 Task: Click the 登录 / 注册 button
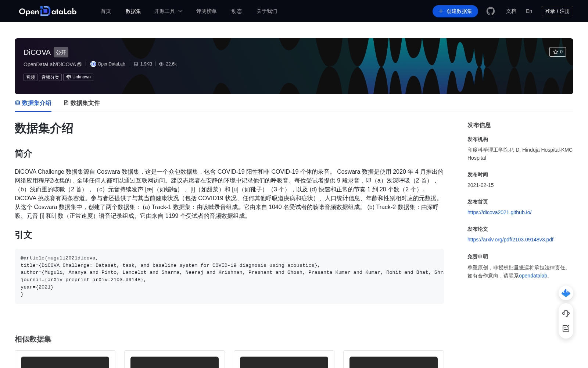pos(557,11)
